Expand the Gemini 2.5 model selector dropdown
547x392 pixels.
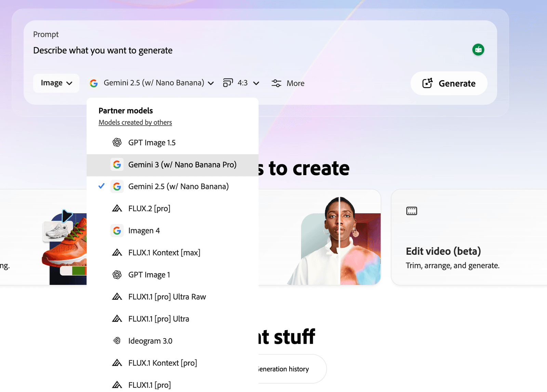tap(152, 83)
